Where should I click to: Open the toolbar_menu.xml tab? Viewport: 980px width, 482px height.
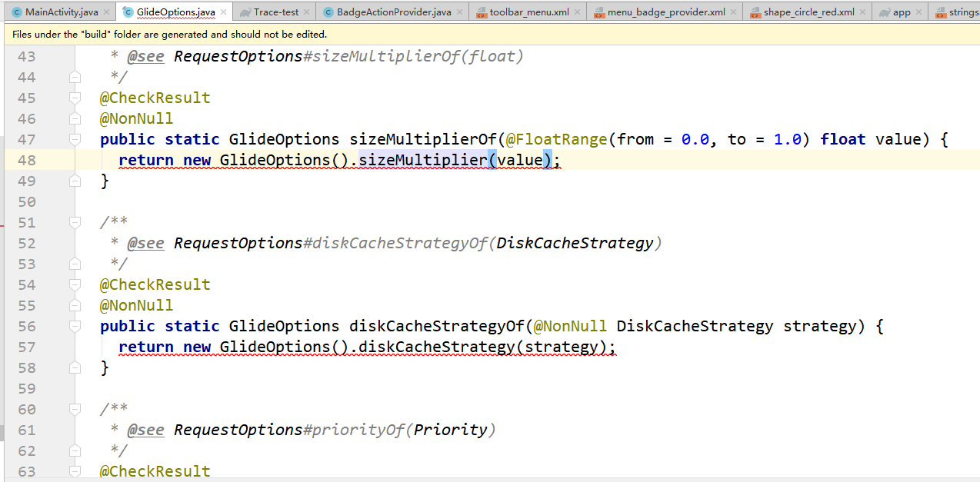(x=529, y=12)
